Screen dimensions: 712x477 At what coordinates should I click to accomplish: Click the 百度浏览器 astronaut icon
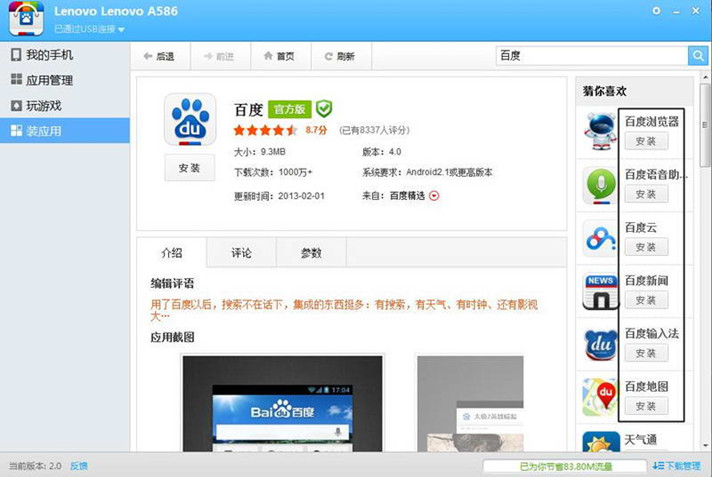pos(600,131)
